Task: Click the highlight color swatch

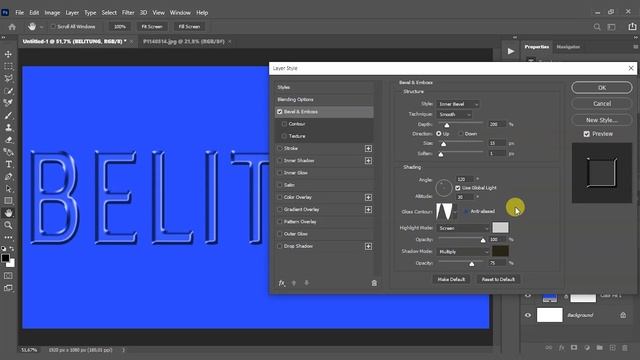Action: pyautogui.click(x=500, y=228)
